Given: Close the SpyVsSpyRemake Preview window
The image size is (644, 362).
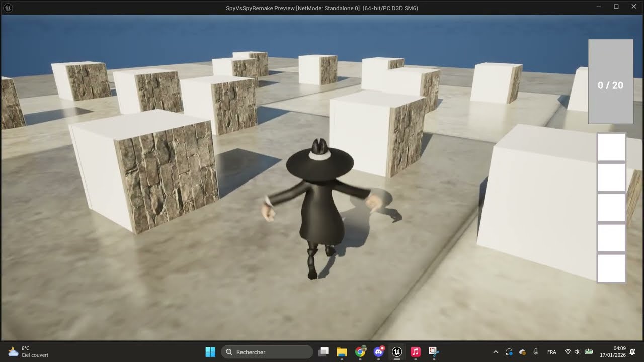Looking at the screenshot, I should point(634,7).
